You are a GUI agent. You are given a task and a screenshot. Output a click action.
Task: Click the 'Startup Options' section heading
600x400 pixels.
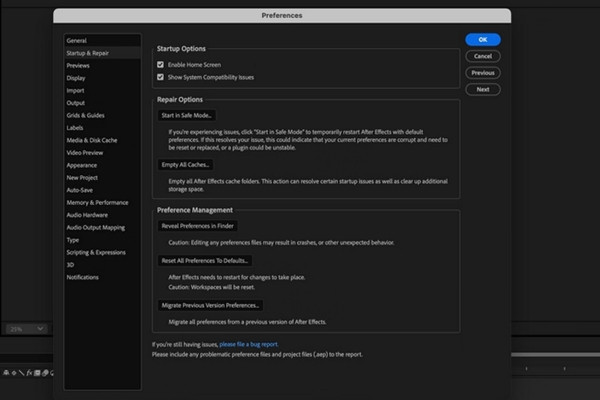point(181,49)
